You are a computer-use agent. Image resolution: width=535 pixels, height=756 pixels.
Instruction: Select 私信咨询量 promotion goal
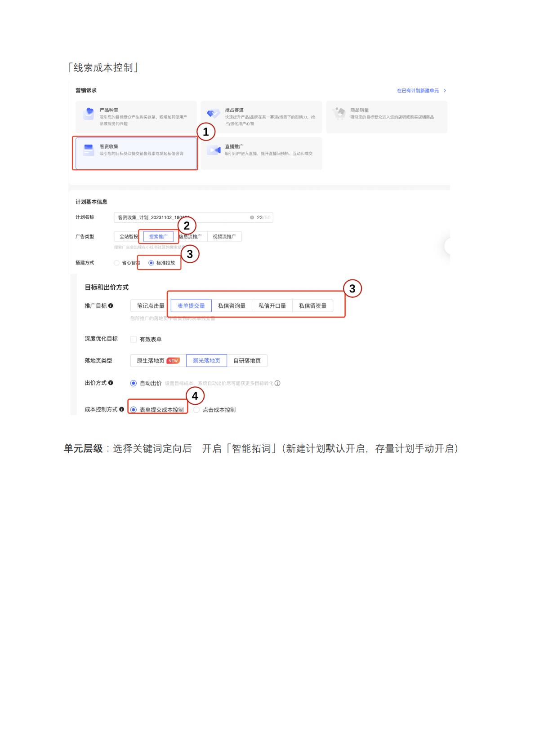[232, 306]
